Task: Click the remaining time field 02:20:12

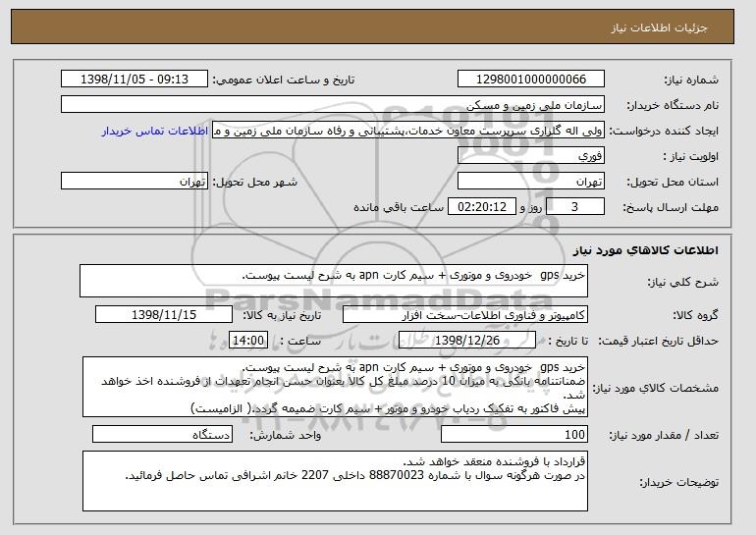Action: 482,207
